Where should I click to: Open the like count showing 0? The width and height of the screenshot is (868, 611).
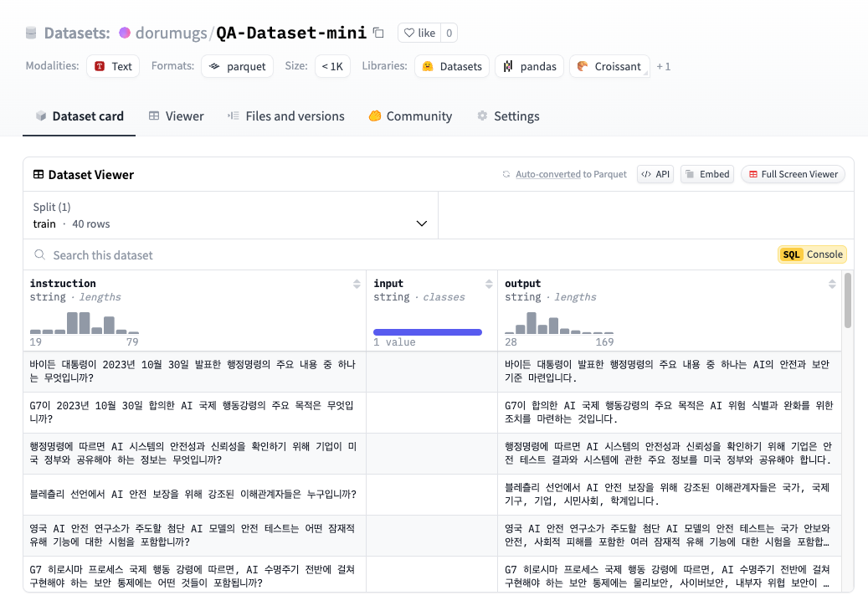point(449,33)
